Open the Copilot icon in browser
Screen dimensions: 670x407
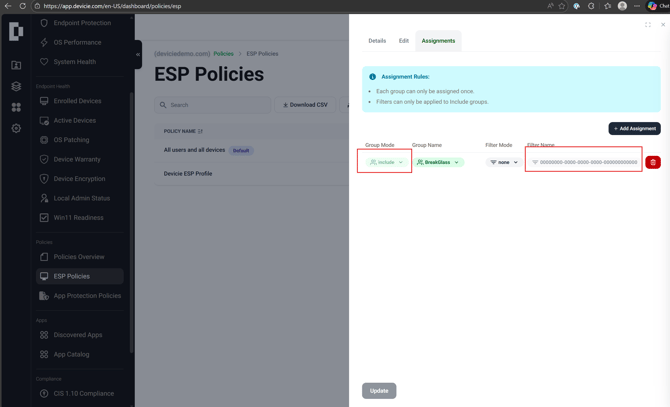point(652,6)
